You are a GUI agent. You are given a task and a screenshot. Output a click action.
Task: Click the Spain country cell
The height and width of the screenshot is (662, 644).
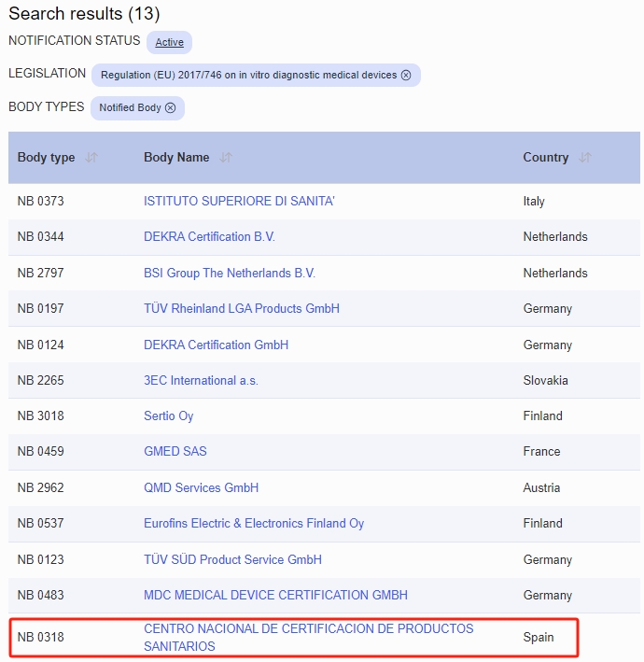539,637
